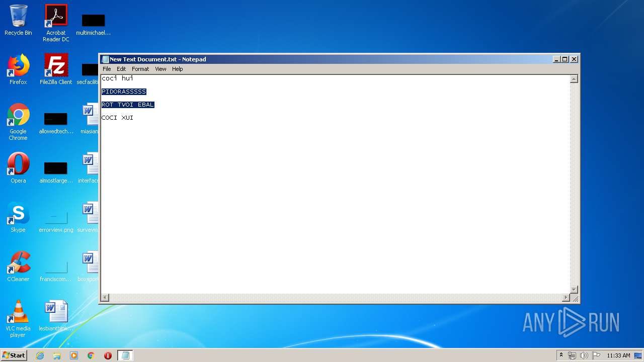644x362 pixels.
Task: Select the multimichael desktop file
Action: 93,24
